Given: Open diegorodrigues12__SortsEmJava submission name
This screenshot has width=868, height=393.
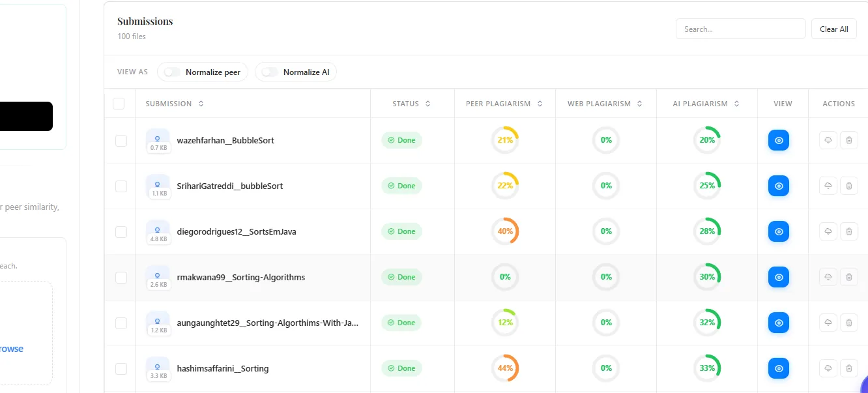Looking at the screenshot, I should pos(237,231).
